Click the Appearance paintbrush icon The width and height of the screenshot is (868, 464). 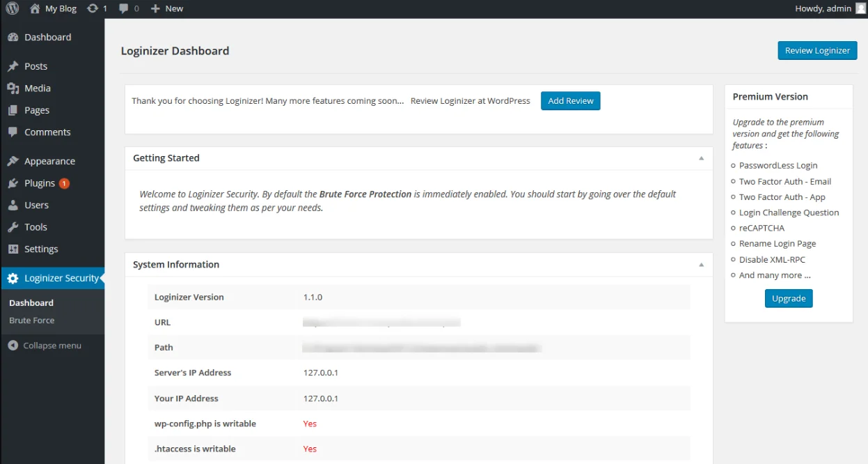[x=13, y=161]
